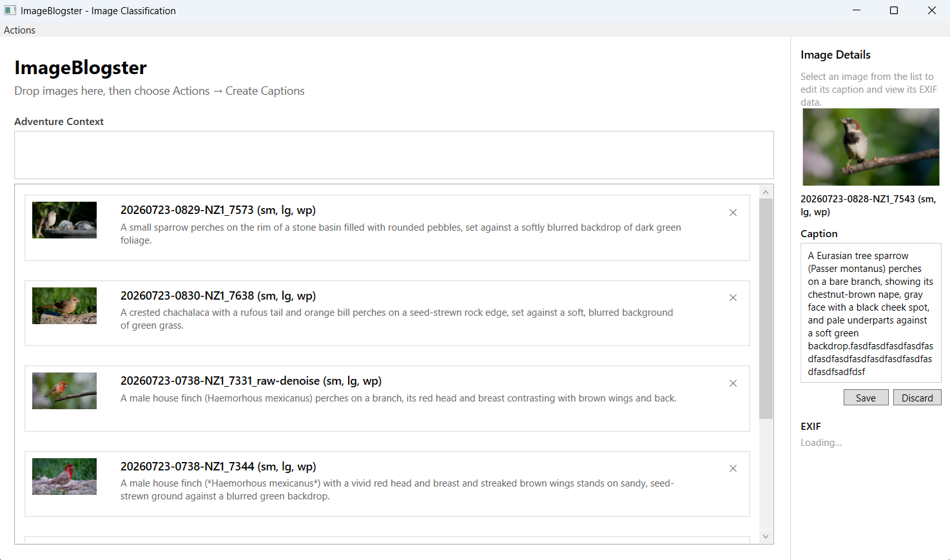Click the Adventure Context label
950x560 pixels.
coord(59,122)
